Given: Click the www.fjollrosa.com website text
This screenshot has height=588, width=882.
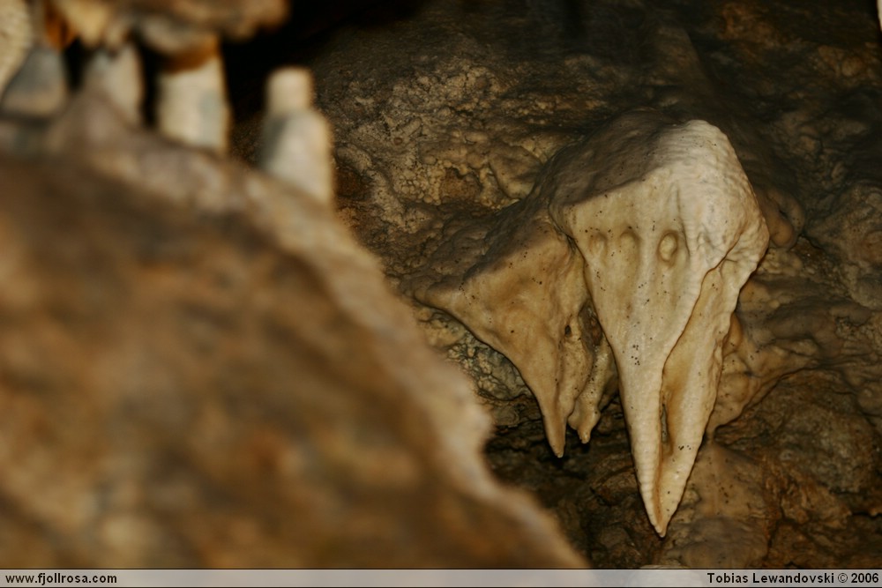Looking at the screenshot, I should (x=61, y=578).
